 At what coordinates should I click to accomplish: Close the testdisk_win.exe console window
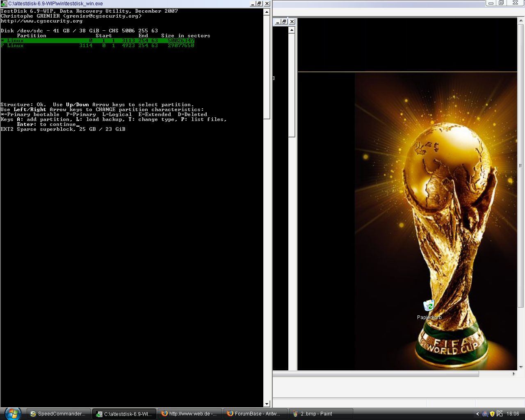(x=267, y=3)
